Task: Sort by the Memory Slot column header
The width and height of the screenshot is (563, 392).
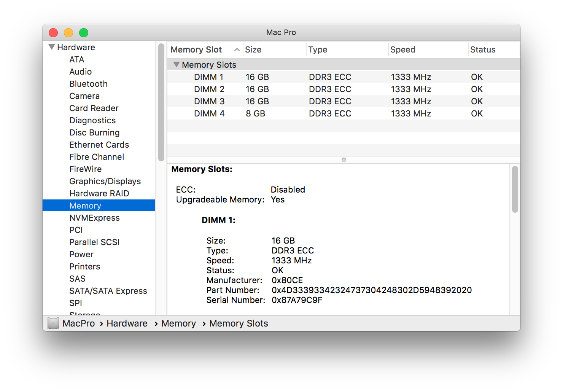Action: pos(205,50)
